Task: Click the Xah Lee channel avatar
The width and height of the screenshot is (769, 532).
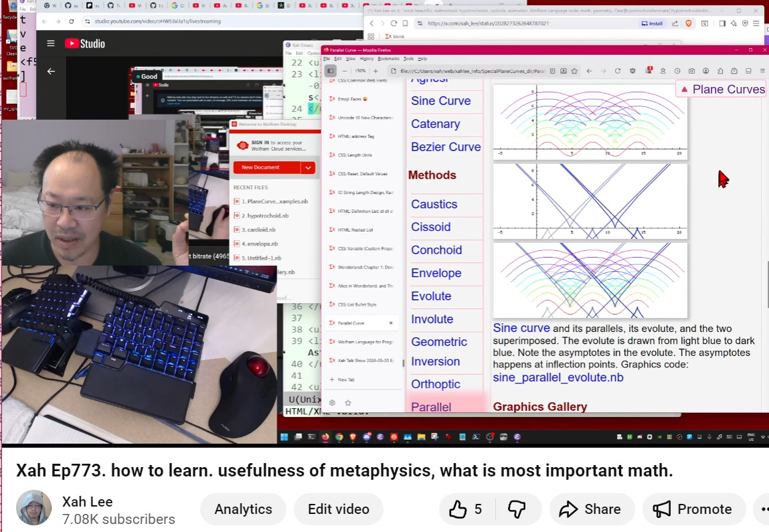Action: coord(33,508)
